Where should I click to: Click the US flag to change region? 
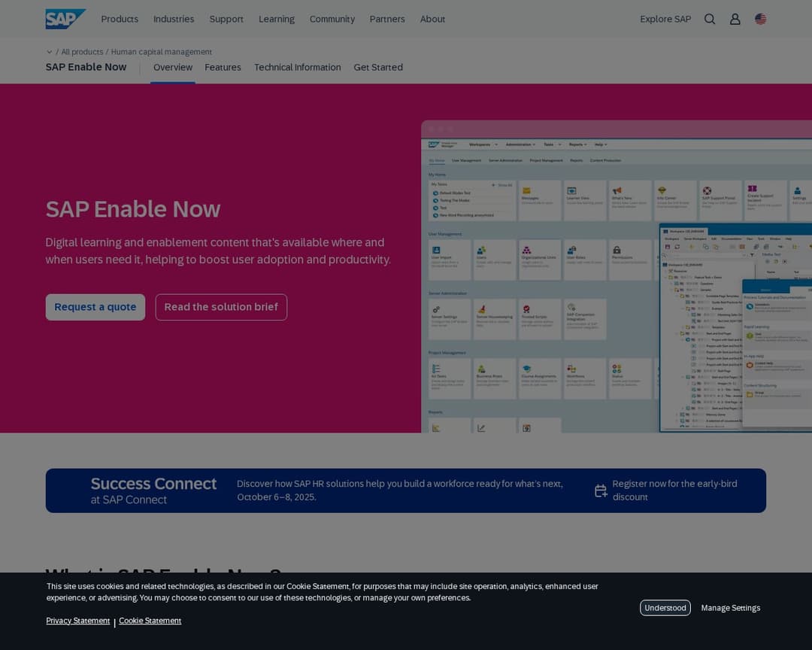tap(760, 19)
